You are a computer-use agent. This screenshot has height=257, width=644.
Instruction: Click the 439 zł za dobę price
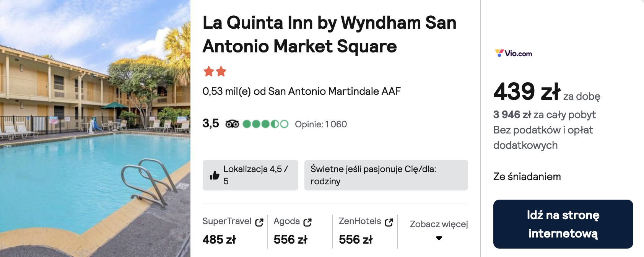(546, 92)
